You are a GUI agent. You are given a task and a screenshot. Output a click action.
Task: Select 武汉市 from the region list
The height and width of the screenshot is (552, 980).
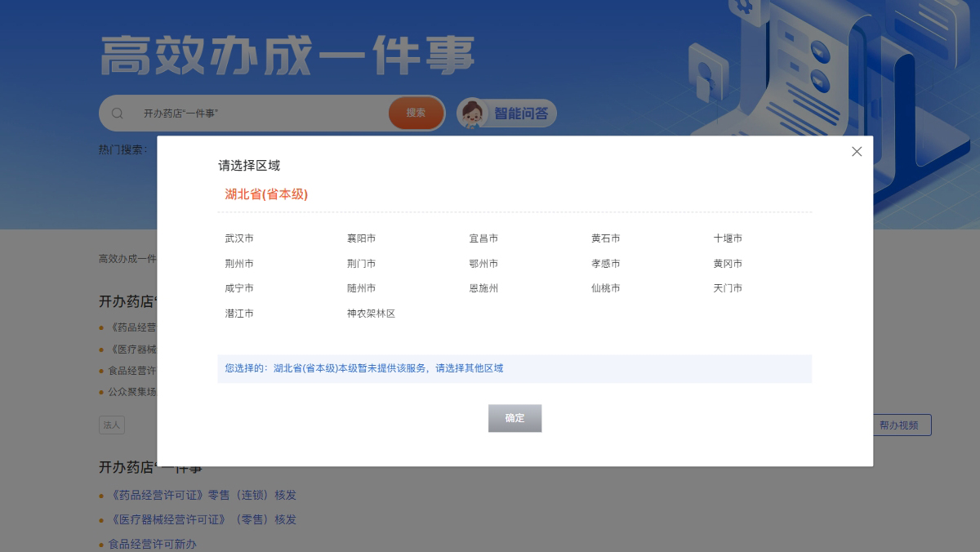click(238, 238)
